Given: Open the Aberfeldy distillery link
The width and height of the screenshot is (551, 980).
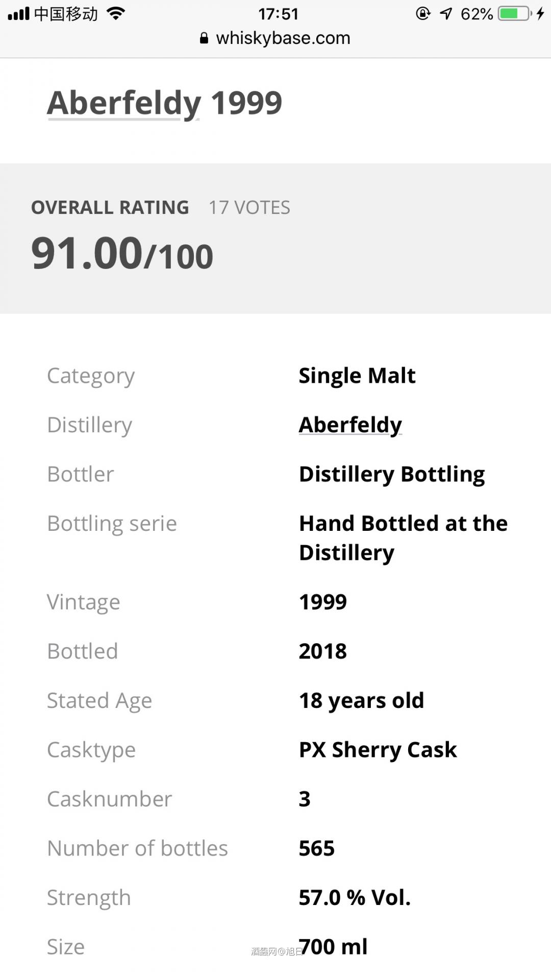Looking at the screenshot, I should (350, 425).
